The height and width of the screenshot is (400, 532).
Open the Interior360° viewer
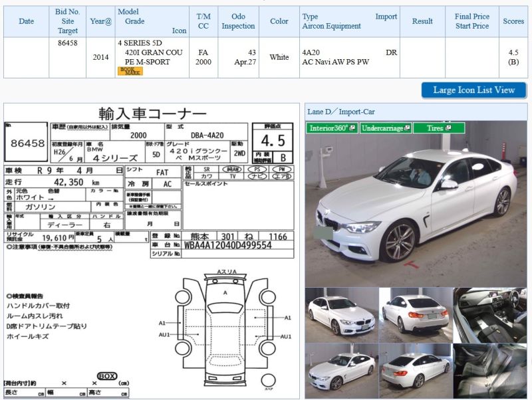(x=332, y=128)
